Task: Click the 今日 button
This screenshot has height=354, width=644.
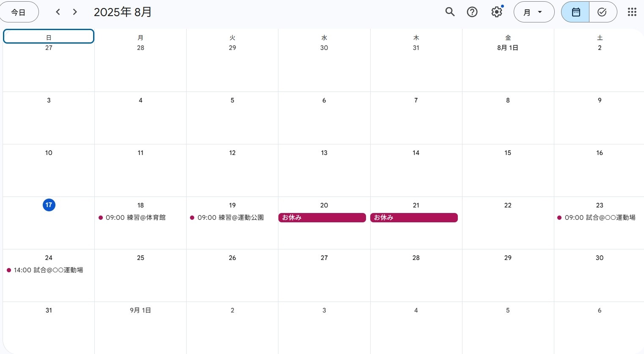Action: 18,12
